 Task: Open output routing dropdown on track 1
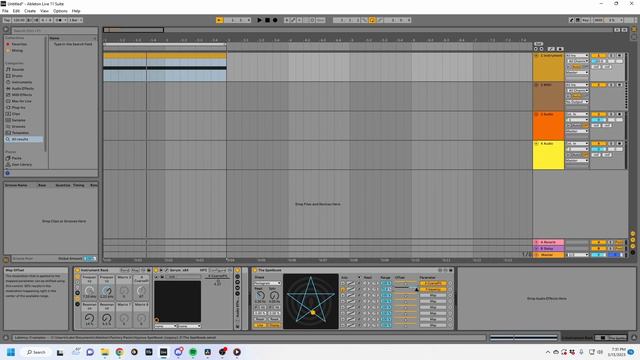click(577, 73)
